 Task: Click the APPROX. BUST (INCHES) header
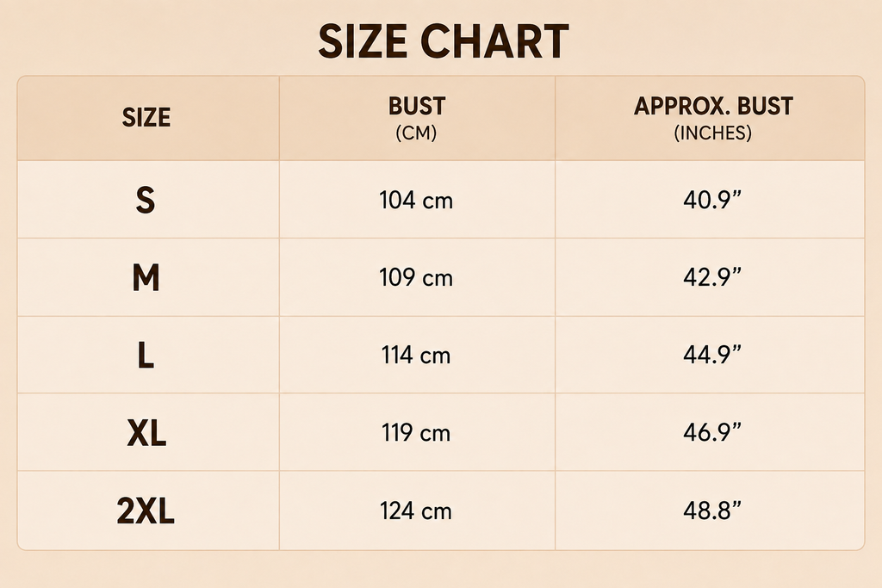point(712,118)
